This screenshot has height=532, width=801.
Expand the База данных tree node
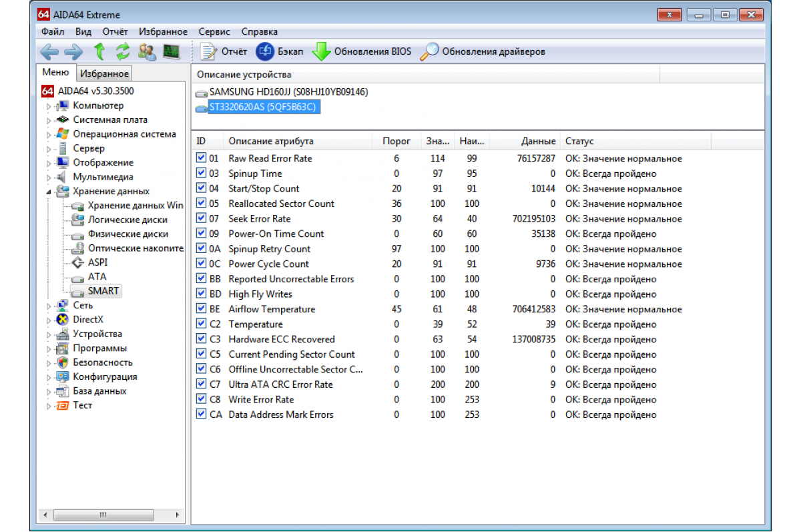click(x=48, y=391)
